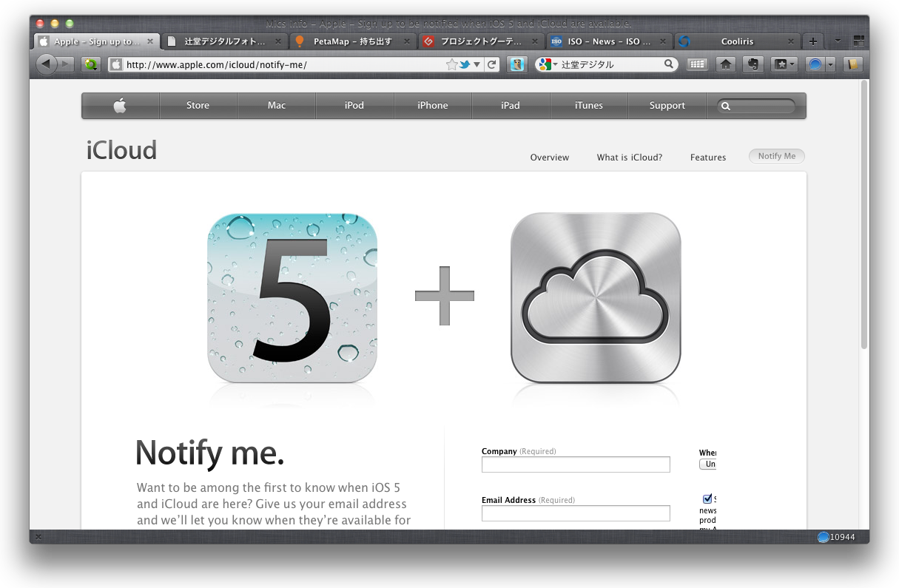Close the Cooliris tab

click(x=791, y=41)
